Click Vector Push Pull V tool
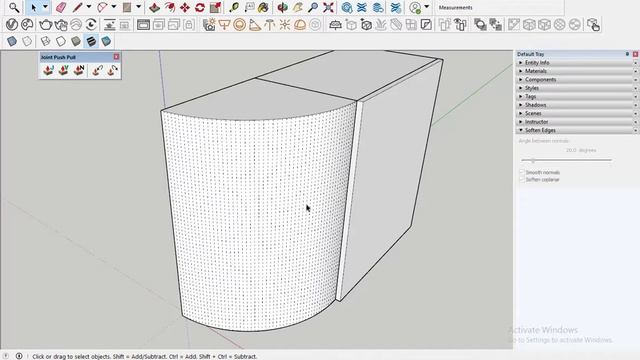Image resolution: width=640 pixels, height=360 pixels. [x=63, y=70]
